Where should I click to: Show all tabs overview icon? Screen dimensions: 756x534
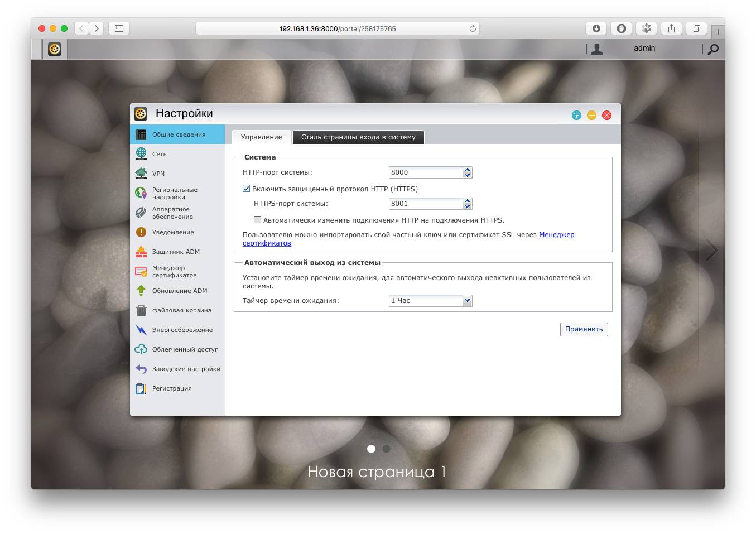coord(697,28)
